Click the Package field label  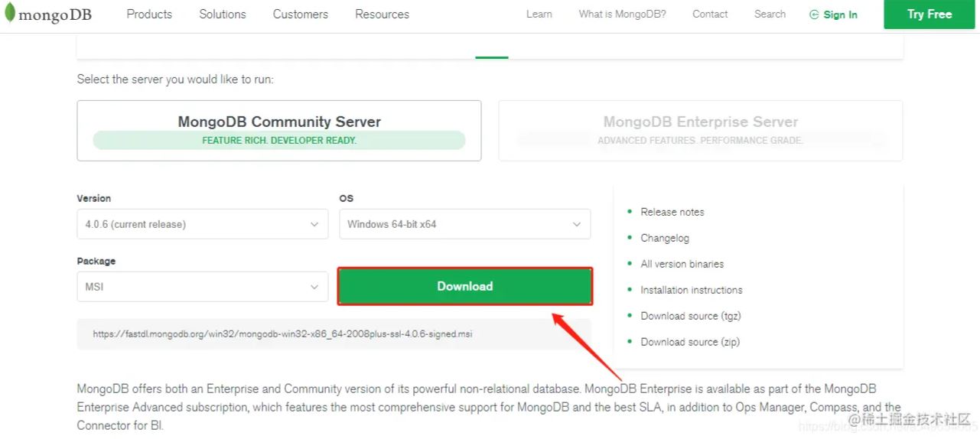[96, 261]
